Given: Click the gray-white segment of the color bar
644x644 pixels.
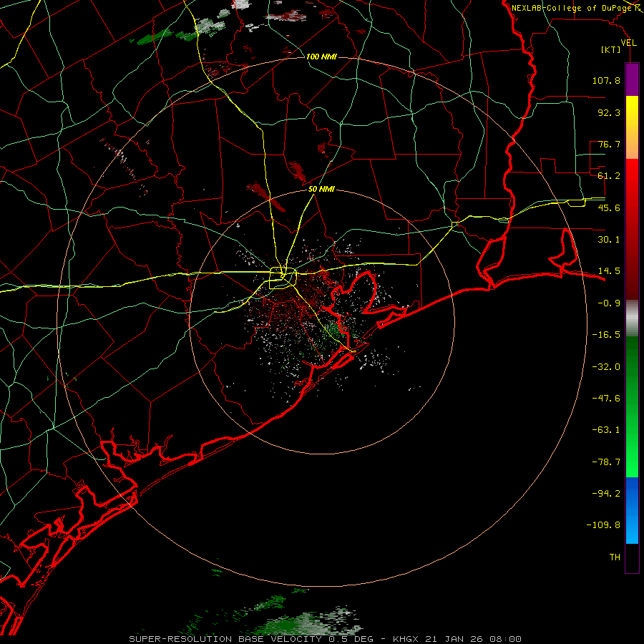Looking at the screenshot, I should 632,318.
